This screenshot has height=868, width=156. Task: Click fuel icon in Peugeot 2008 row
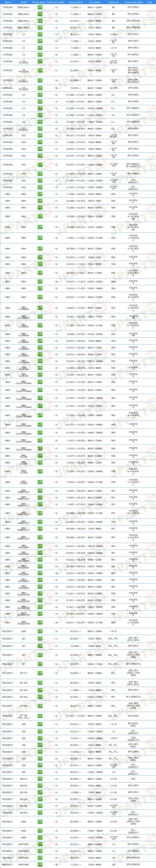[x=40, y=631]
